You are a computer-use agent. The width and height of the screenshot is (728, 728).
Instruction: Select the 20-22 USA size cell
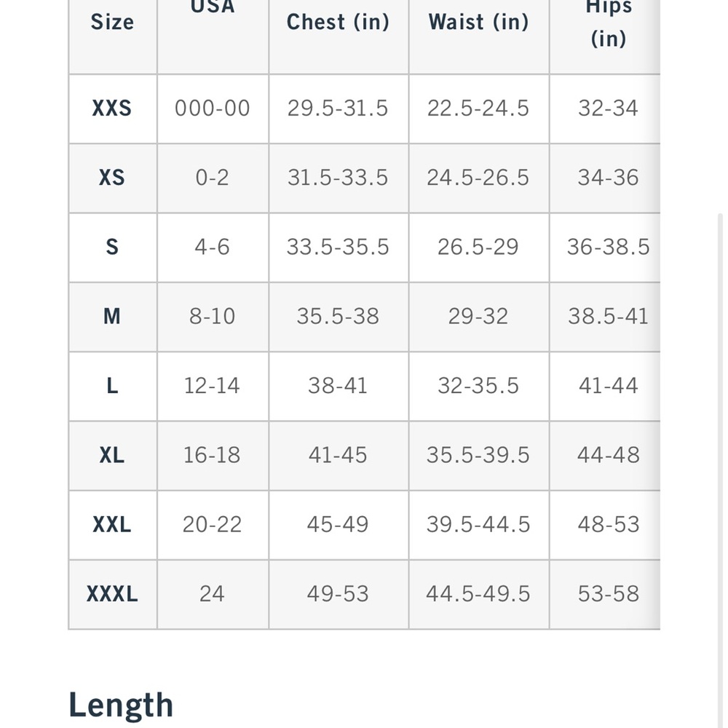tap(213, 524)
